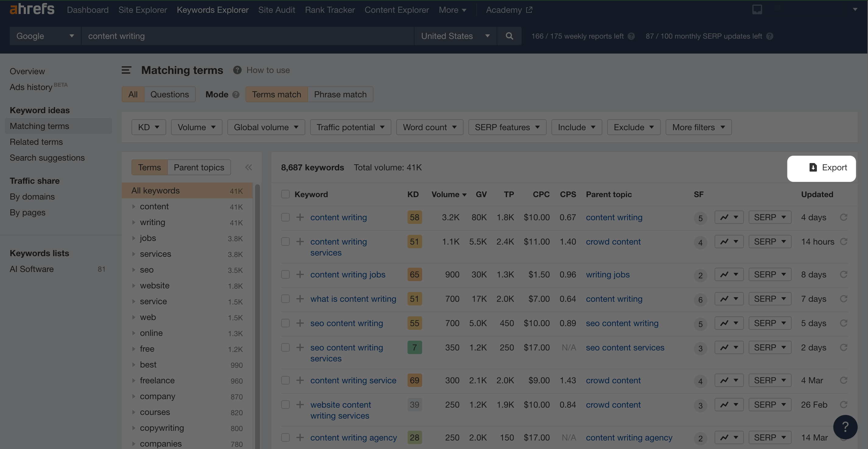Screen dimensions: 868x449
Task: Refresh SERP for 'content writing' row
Action: click(844, 217)
